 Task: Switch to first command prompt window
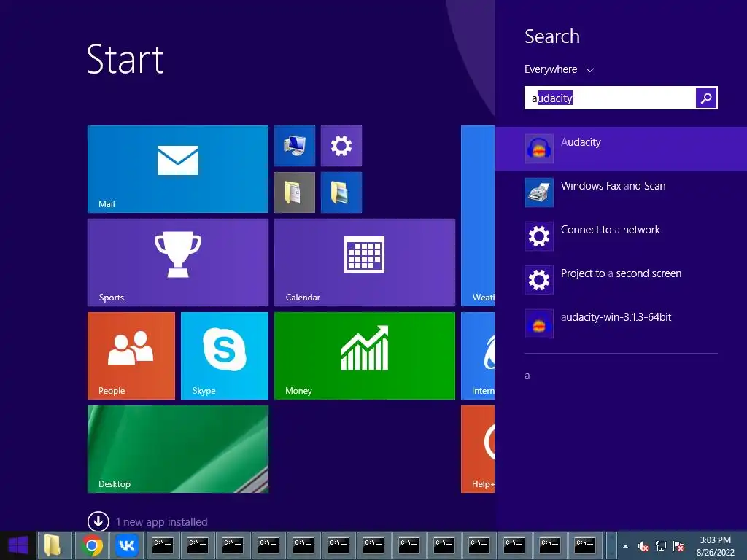click(x=163, y=545)
